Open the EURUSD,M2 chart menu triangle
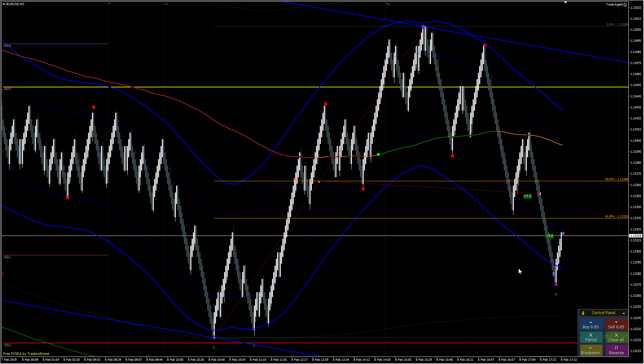Screen dimensions: 644x364 [x=4, y=4]
